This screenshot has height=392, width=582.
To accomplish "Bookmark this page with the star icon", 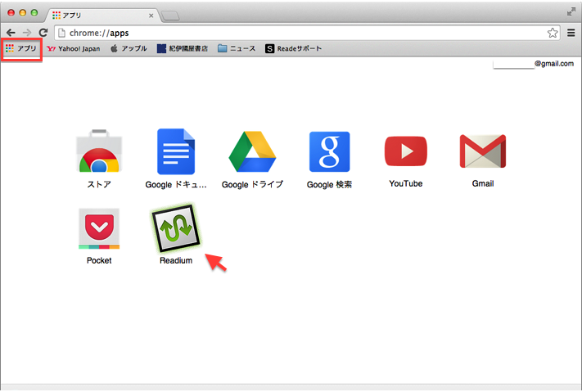I will 553,33.
